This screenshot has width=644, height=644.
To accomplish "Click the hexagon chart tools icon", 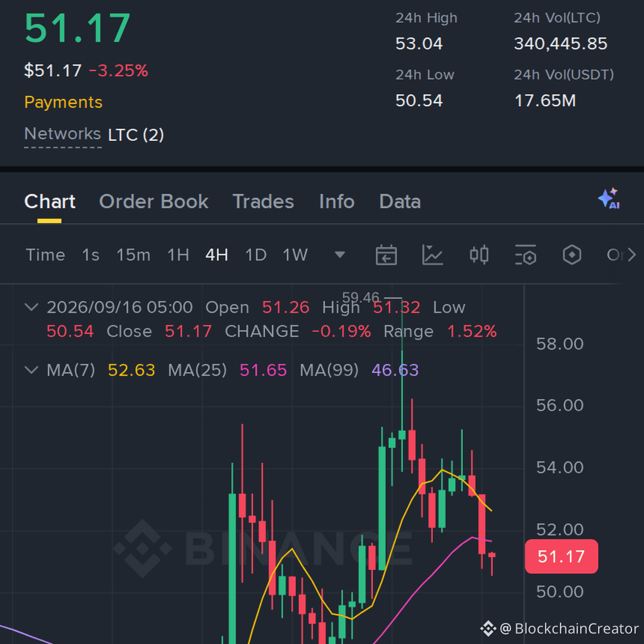I will tap(572, 255).
